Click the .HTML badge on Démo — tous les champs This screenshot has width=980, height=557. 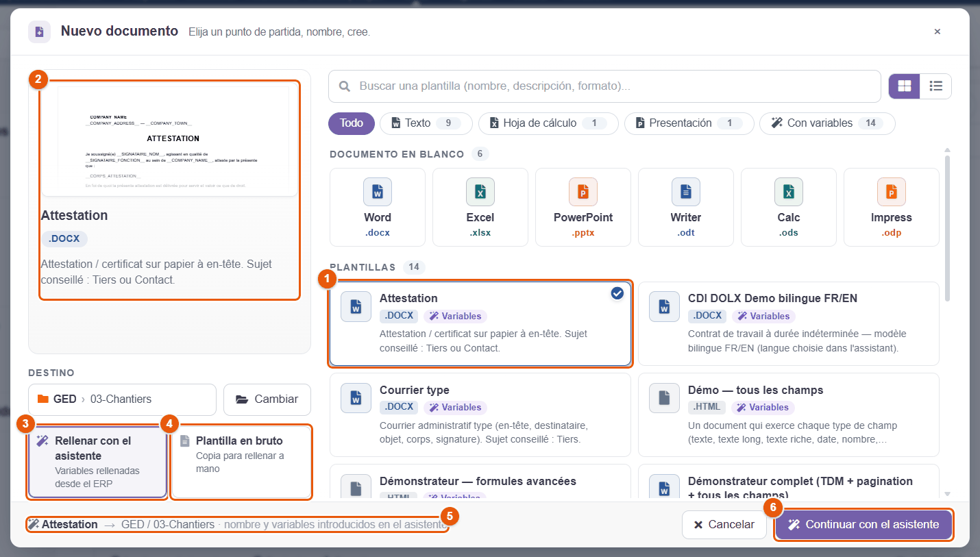tap(707, 408)
